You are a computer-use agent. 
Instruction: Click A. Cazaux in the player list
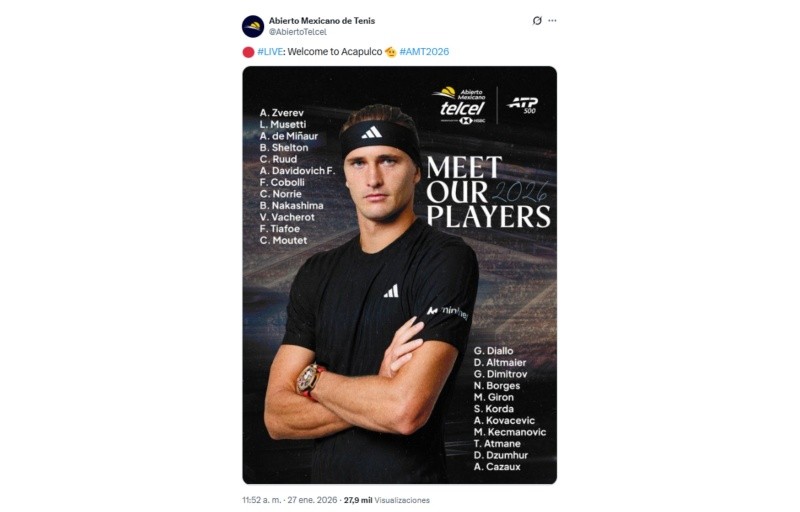497,467
